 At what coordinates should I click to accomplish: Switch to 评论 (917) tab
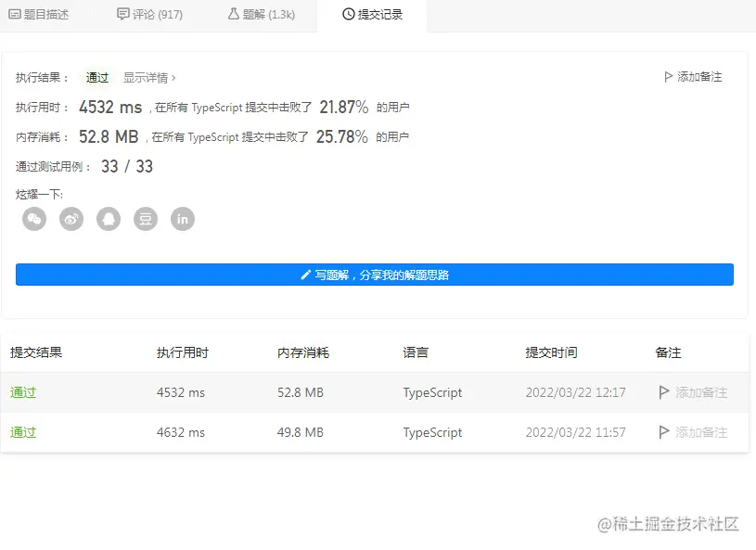[x=150, y=15]
